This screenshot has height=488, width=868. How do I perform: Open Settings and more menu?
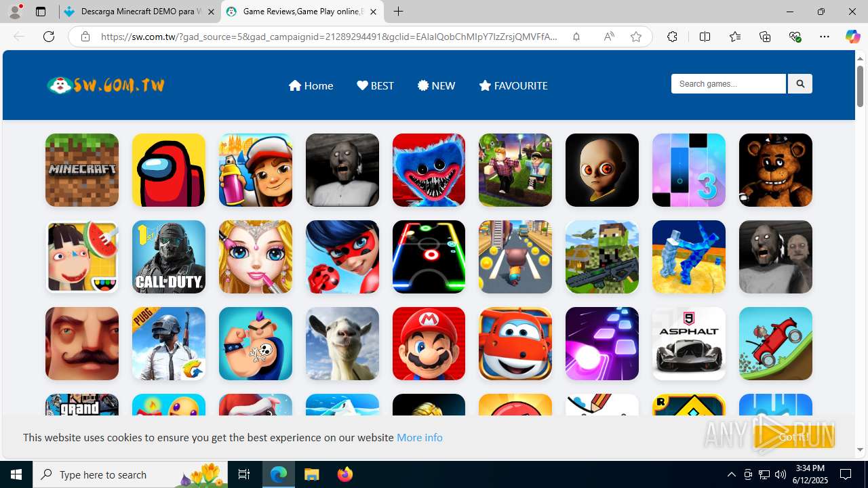coord(825,37)
